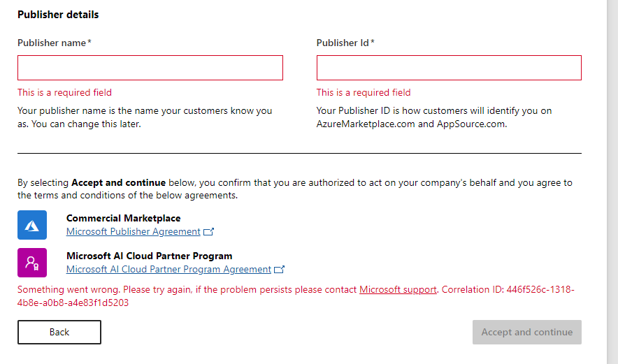
Task: Click the Publisher Id label
Action: click(345, 43)
